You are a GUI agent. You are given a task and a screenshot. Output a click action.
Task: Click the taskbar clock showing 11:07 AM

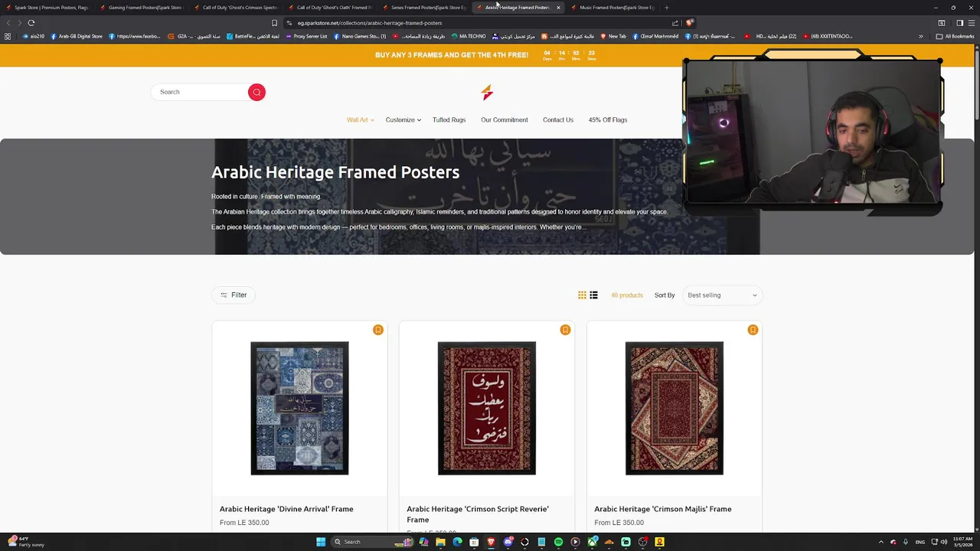pyautogui.click(x=962, y=542)
